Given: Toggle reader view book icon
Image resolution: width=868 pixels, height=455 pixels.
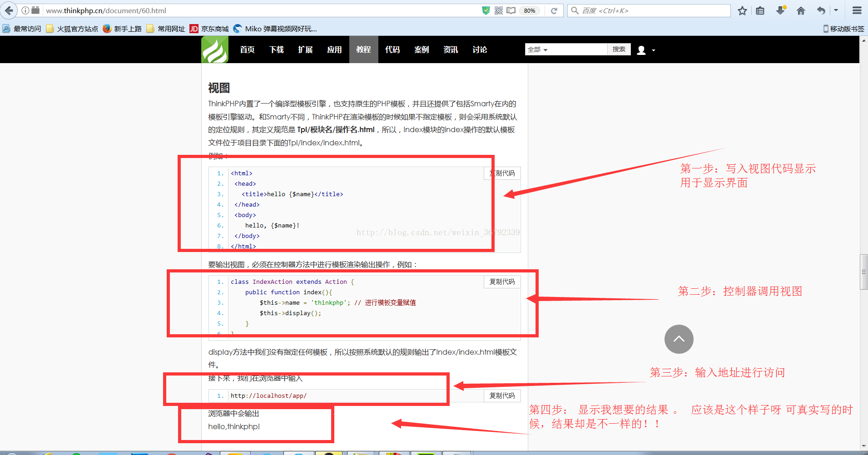Looking at the screenshot, I should click(x=511, y=10).
